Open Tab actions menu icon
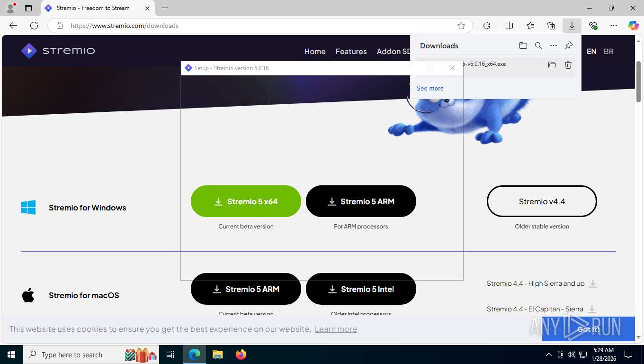The width and height of the screenshot is (644, 364). (28, 8)
